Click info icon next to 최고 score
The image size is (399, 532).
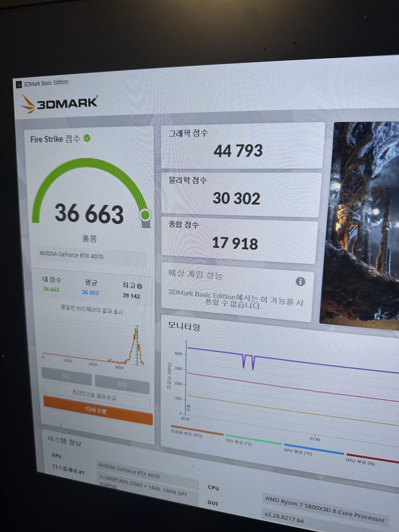click(139, 286)
